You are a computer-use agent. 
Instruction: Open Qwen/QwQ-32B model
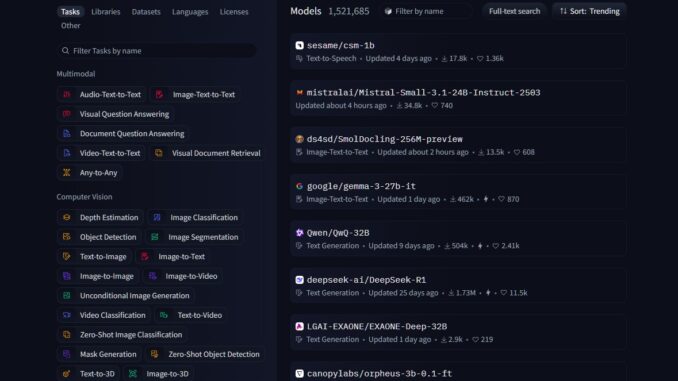(x=338, y=233)
